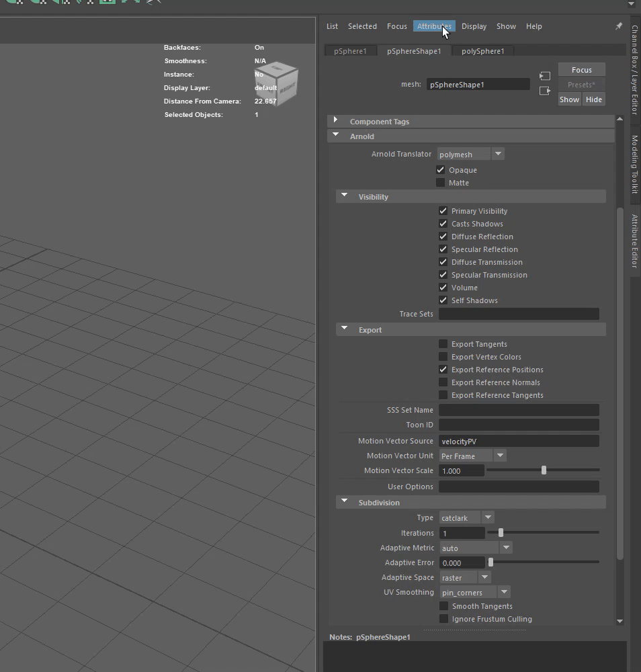641x672 pixels.
Task: Open the Focus menu
Action: [x=397, y=26]
